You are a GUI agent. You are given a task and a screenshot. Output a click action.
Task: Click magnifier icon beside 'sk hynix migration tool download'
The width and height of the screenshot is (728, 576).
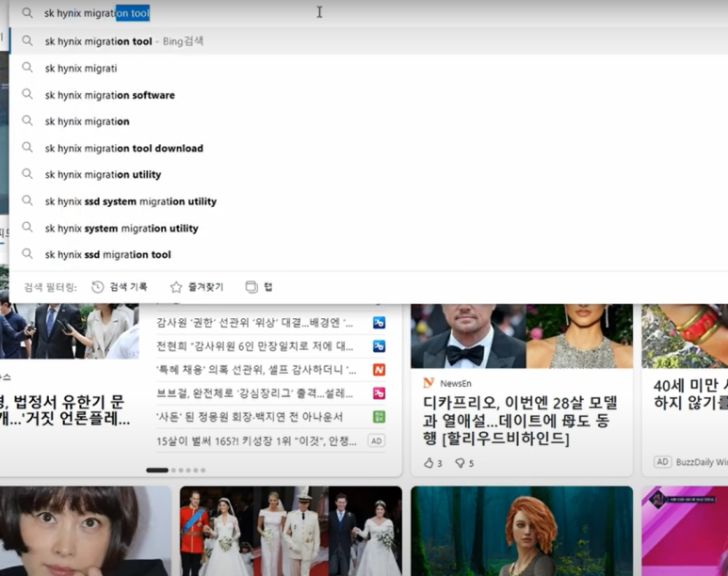[27, 148]
